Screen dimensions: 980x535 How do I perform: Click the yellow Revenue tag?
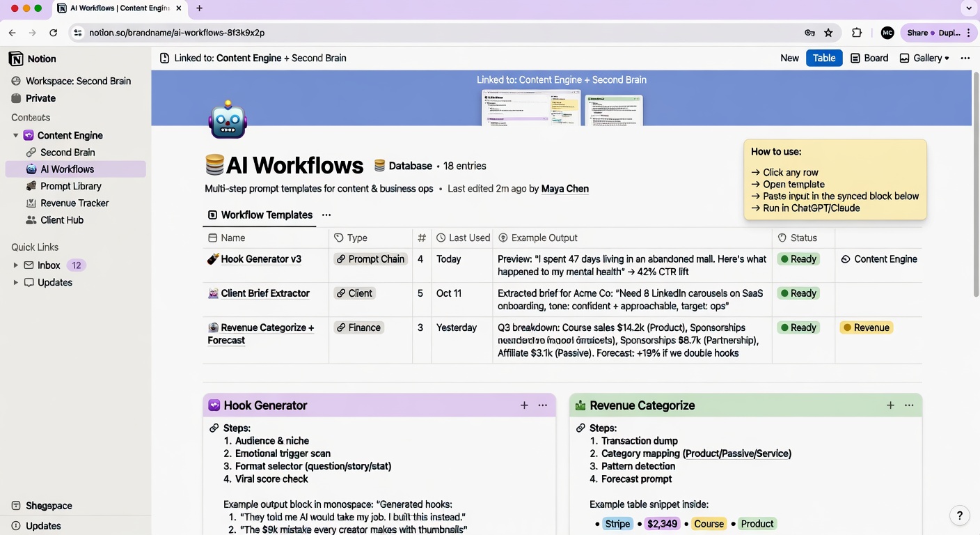click(x=867, y=327)
